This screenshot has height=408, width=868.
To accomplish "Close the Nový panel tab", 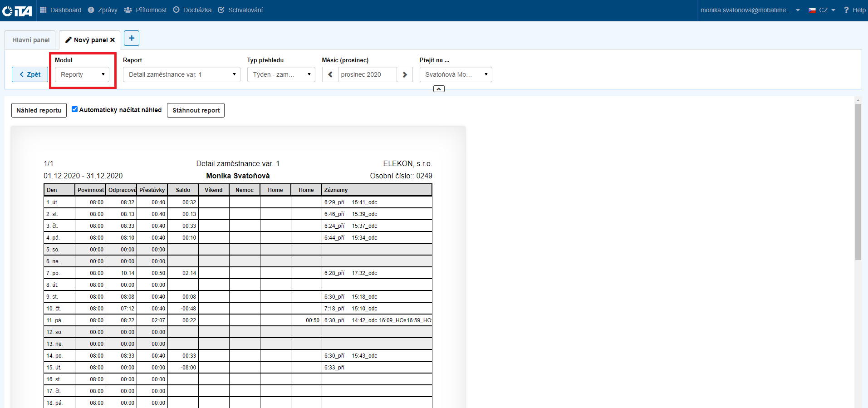I will [113, 40].
